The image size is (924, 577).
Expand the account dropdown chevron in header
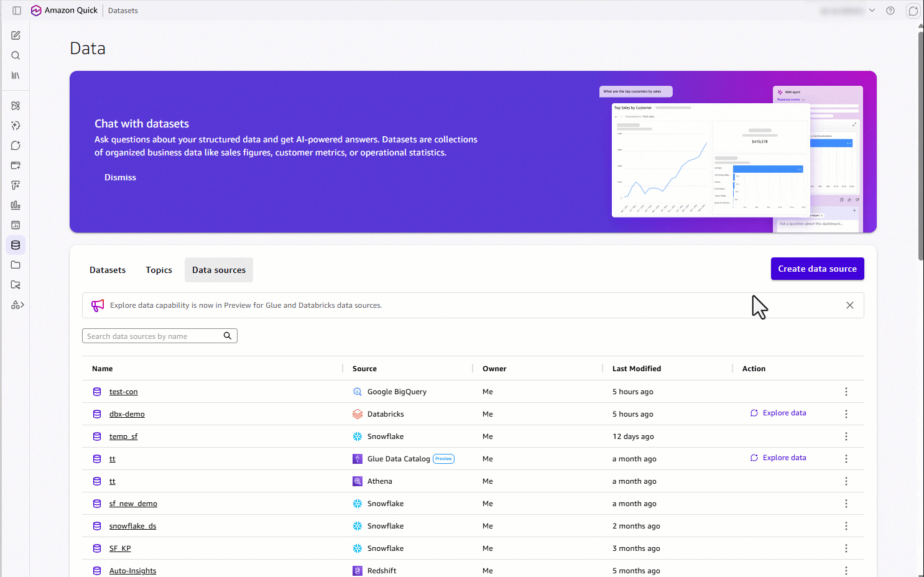[872, 11]
